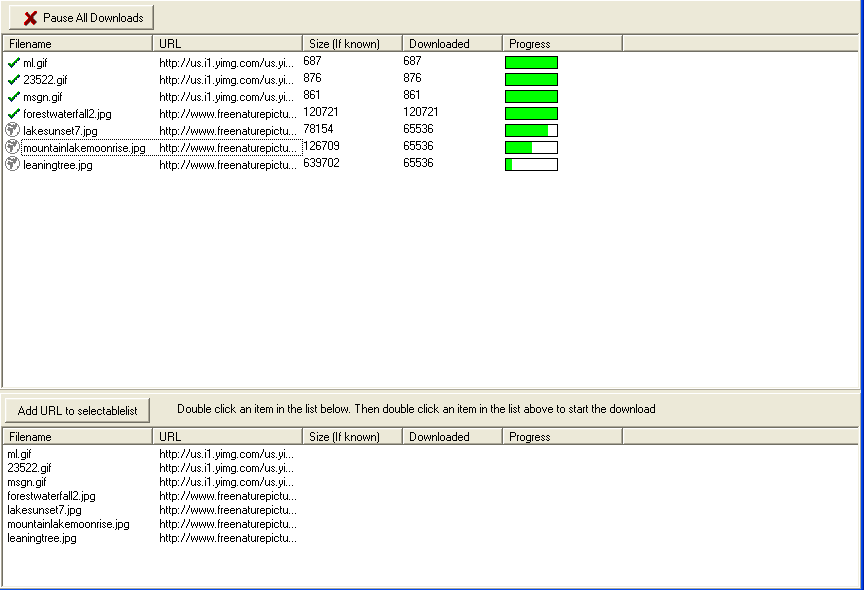Click the red X icon on Pause All Downloads
This screenshot has width=864, height=590.
point(30,18)
